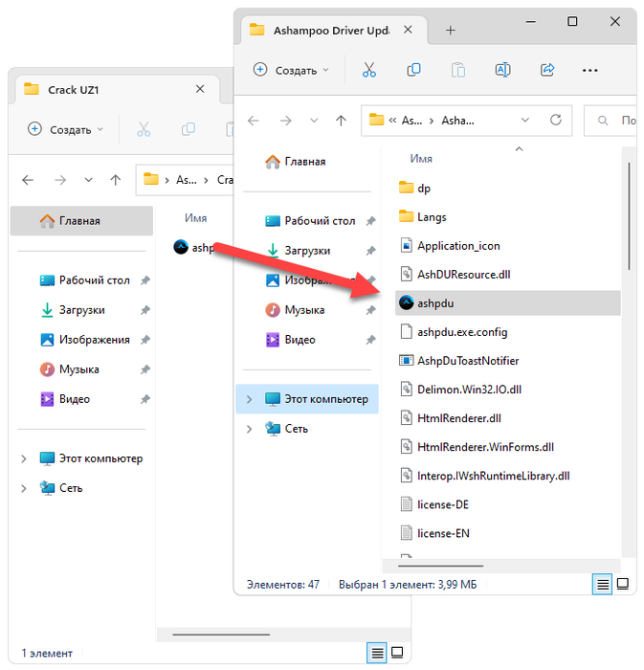This screenshot has height=670, width=644.
Task: Add a new tab in Ashampoo Driver window
Action: click(450, 31)
